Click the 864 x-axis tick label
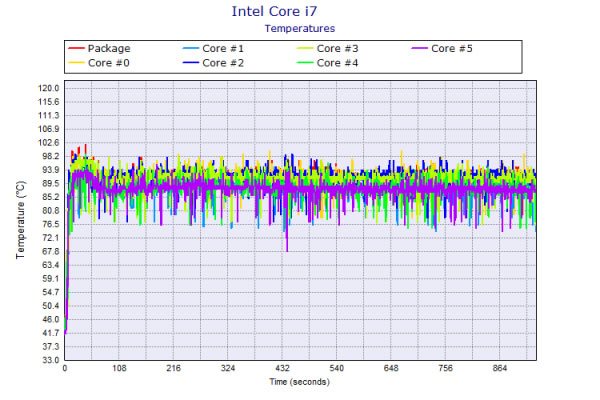 pos(500,368)
